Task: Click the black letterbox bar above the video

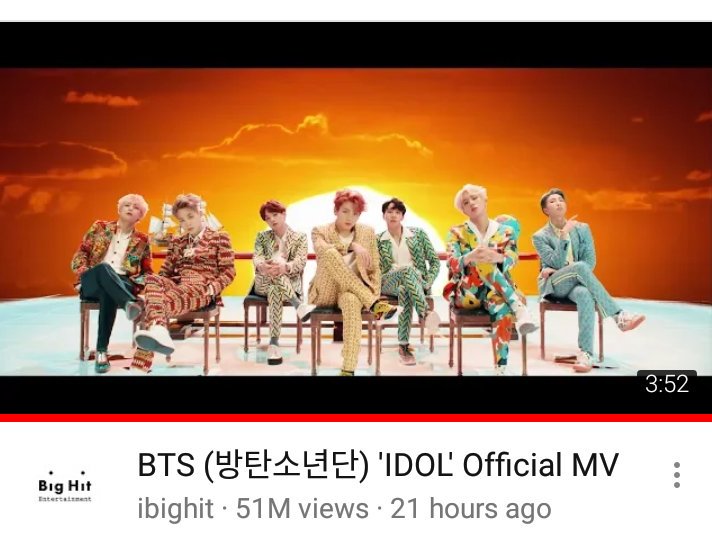Action: coord(356,45)
